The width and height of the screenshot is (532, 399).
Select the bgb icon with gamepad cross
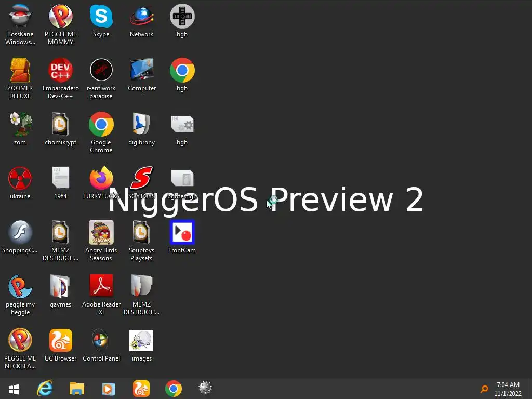coord(182,21)
